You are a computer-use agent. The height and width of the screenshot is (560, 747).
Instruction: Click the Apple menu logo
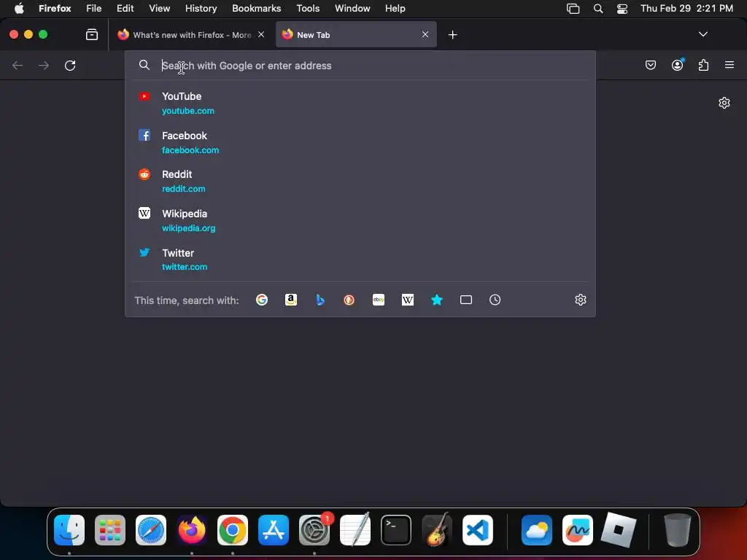pyautogui.click(x=19, y=8)
